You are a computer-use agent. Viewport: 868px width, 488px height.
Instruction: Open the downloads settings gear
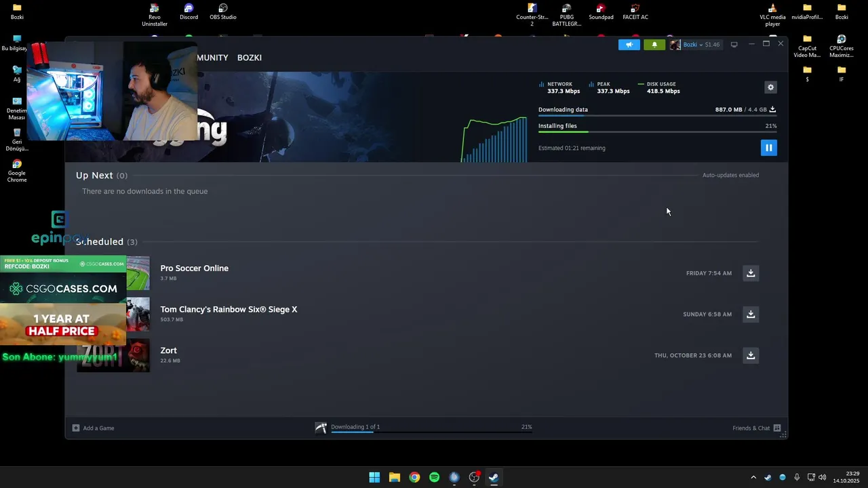770,87
